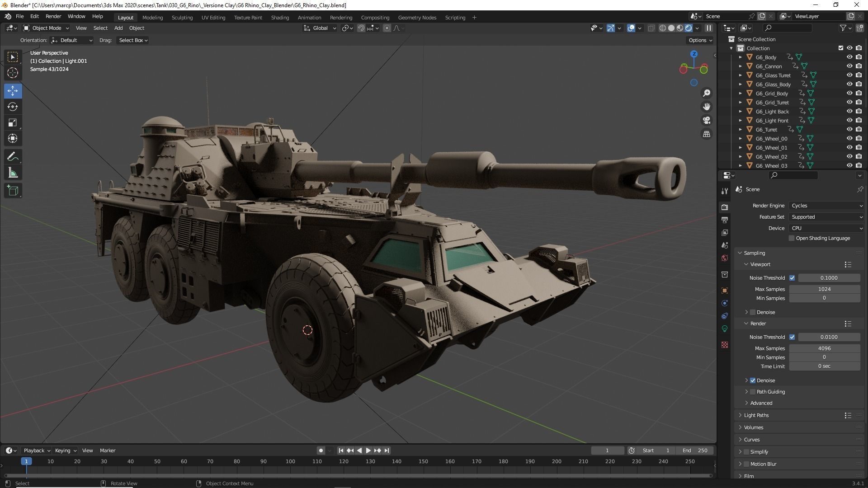Play the animation forward
This screenshot has height=488, width=868.
368,450
